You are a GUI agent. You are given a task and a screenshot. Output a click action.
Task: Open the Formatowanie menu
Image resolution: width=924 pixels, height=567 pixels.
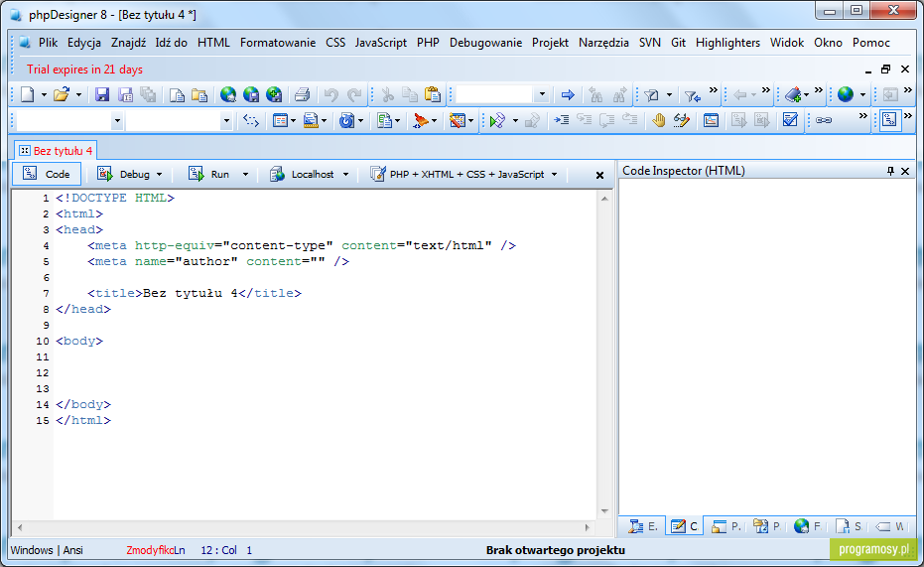pos(278,43)
